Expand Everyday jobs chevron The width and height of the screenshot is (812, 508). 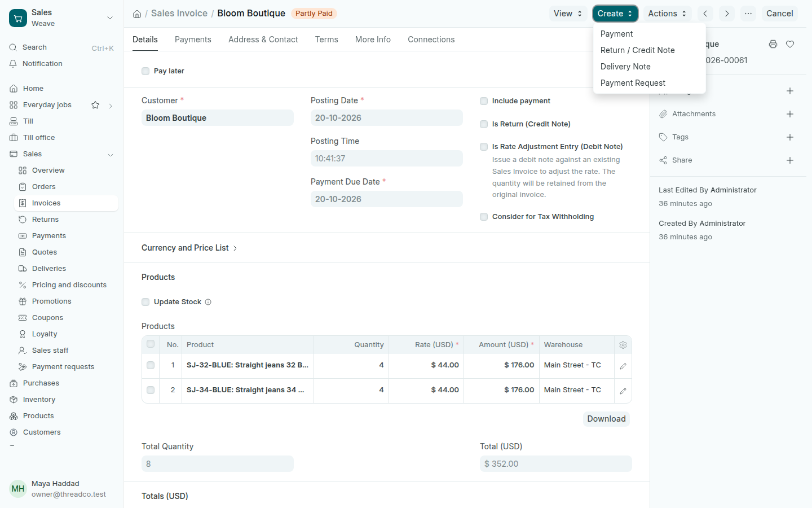click(x=111, y=106)
